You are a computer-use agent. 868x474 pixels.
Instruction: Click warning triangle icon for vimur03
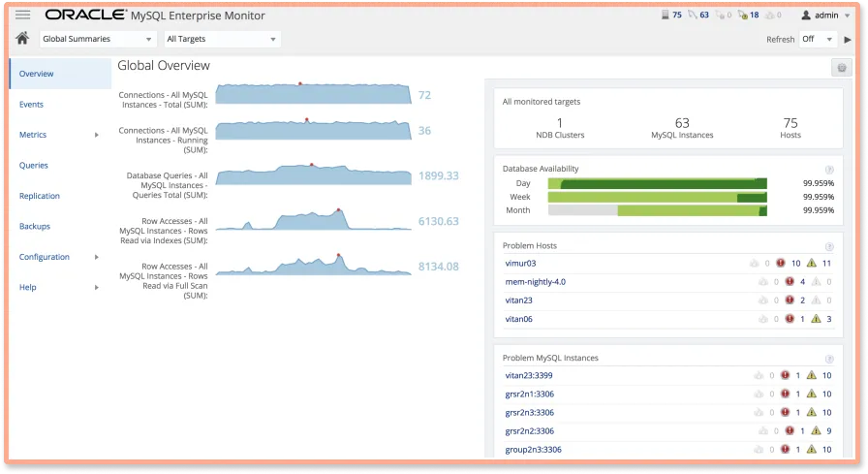[x=812, y=263]
